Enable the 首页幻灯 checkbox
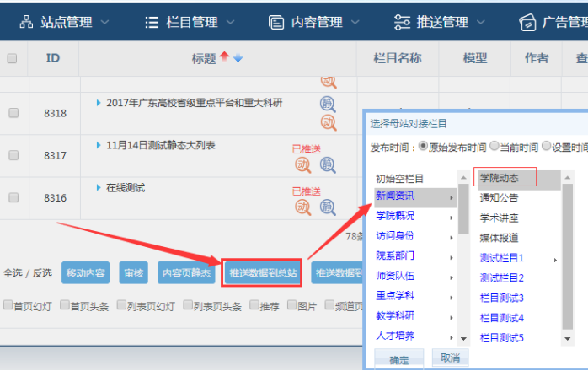Image resolution: width=588 pixels, height=371 pixels. [x=8, y=305]
